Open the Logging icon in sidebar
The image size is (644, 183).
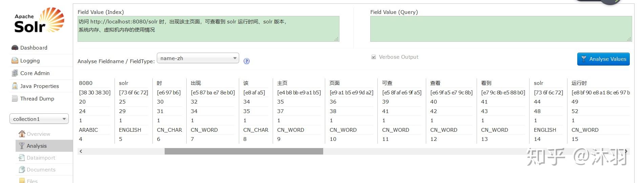(15, 60)
